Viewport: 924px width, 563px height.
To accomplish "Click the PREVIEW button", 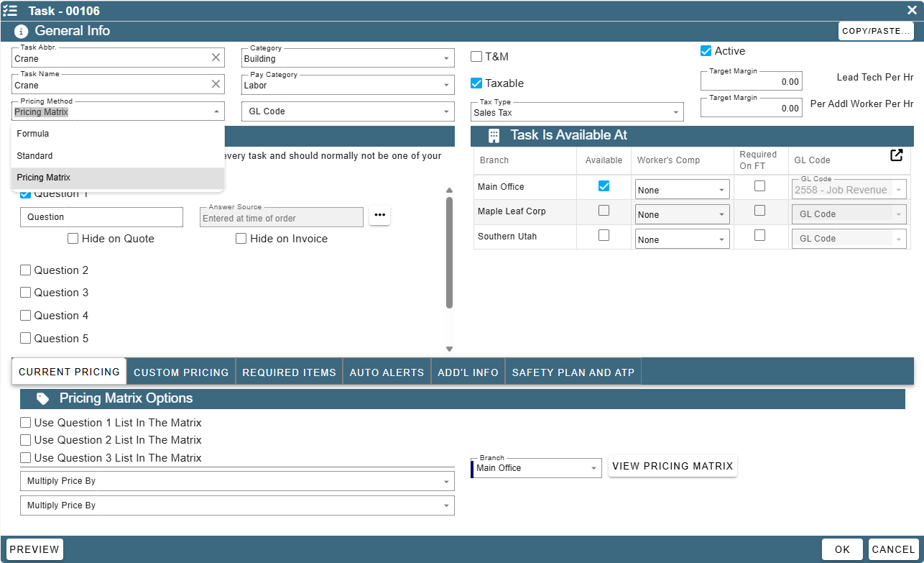I will 34,549.
